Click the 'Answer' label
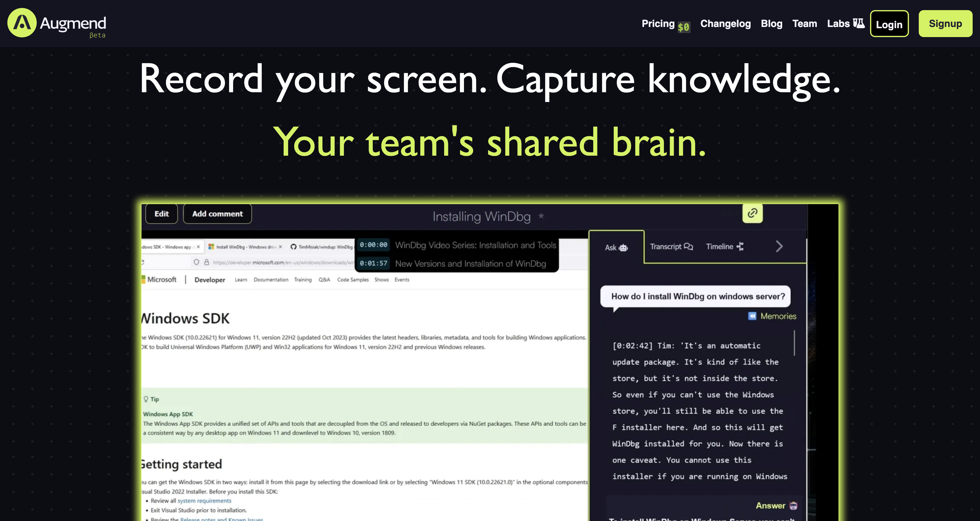Image resolution: width=980 pixels, height=521 pixels. click(771, 506)
